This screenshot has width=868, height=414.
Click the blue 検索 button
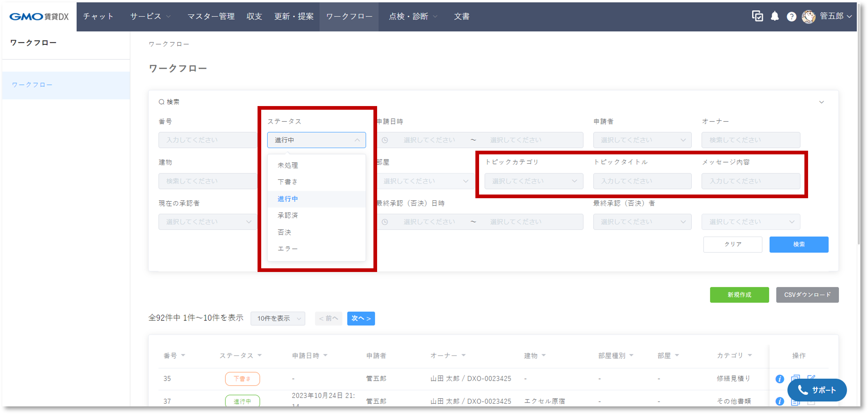pos(799,244)
